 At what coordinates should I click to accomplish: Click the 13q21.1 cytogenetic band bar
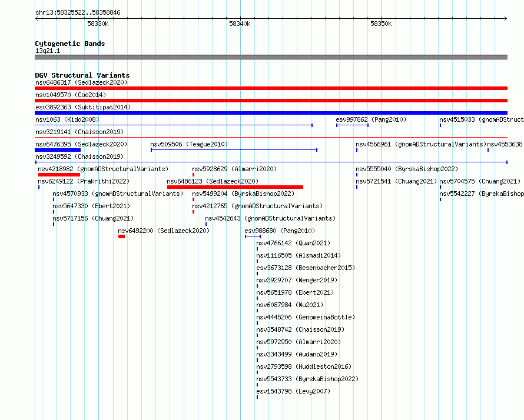[x=271, y=57]
